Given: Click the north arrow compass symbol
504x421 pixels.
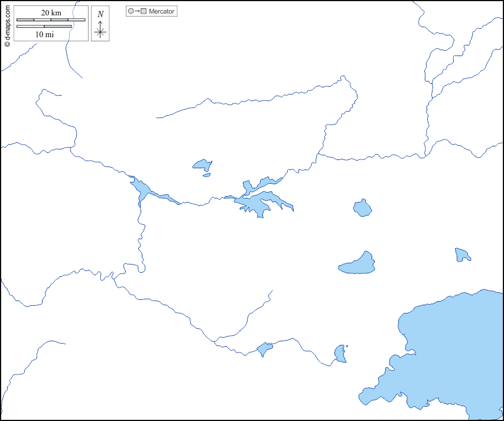Looking at the screenshot, I should tap(100, 31).
